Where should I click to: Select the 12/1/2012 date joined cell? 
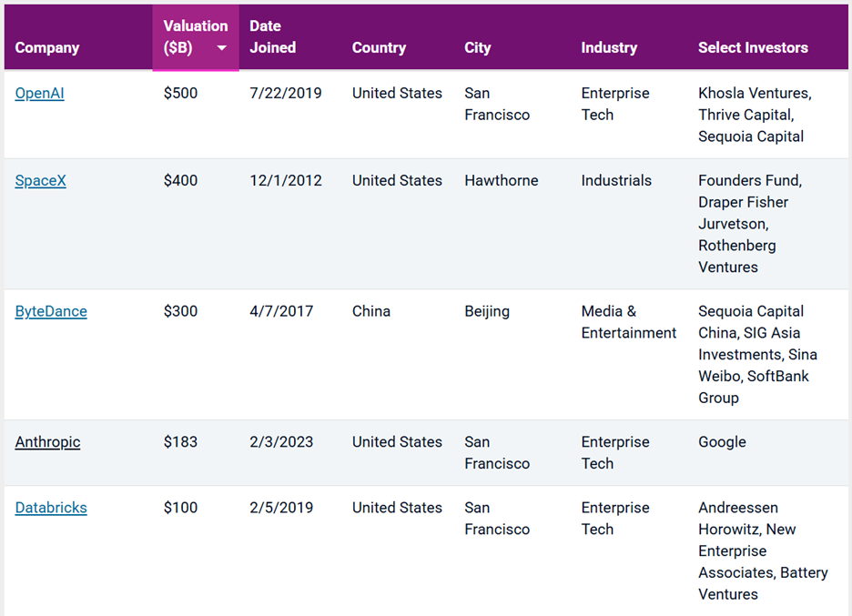click(x=286, y=181)
